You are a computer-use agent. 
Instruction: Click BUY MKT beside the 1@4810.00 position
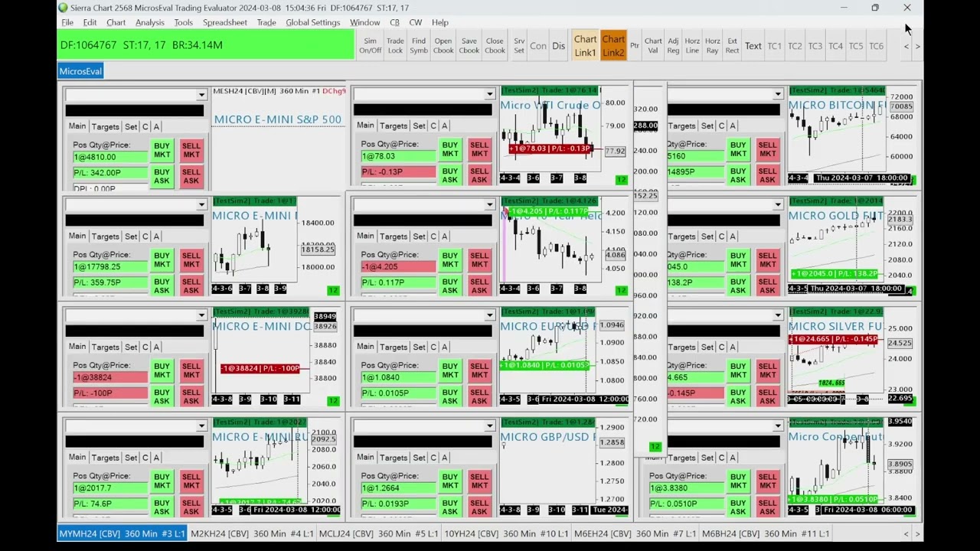162,151
